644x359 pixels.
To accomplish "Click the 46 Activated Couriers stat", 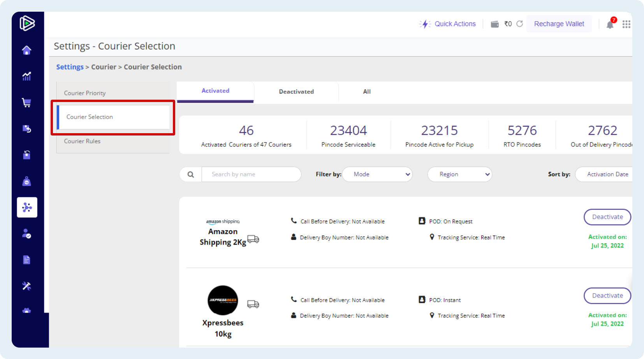I will pyautogui.click(x=246, y=136).
